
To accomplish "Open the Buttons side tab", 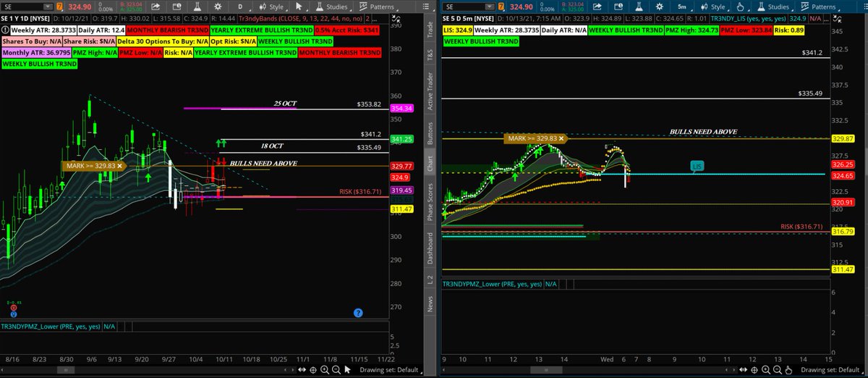I will click(x=430, y=135).
